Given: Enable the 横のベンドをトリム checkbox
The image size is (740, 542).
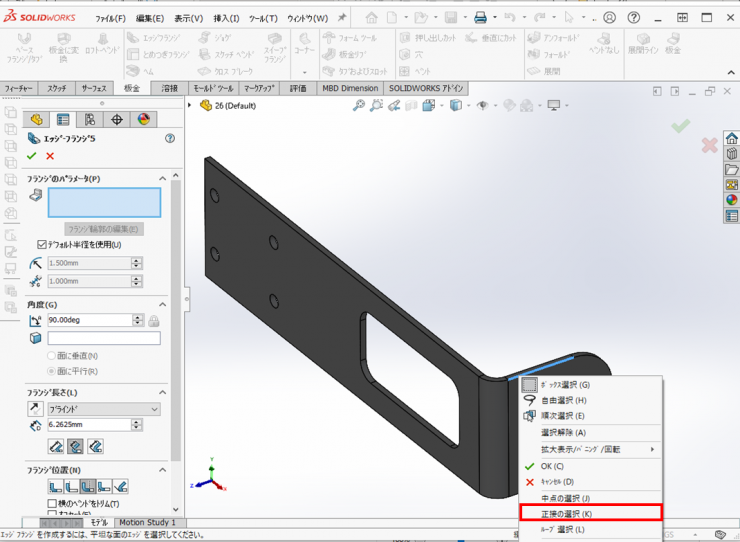Looking at the screenshot, I should point(53,503).
